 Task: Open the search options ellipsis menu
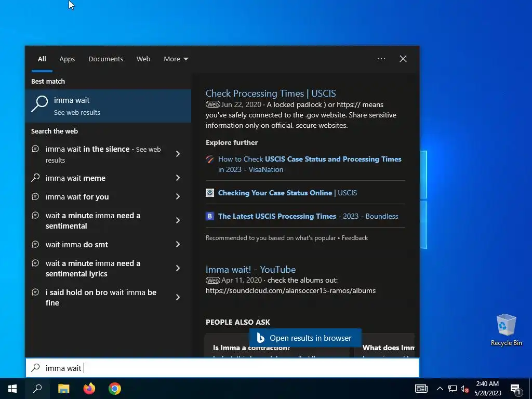coord(381,59)
